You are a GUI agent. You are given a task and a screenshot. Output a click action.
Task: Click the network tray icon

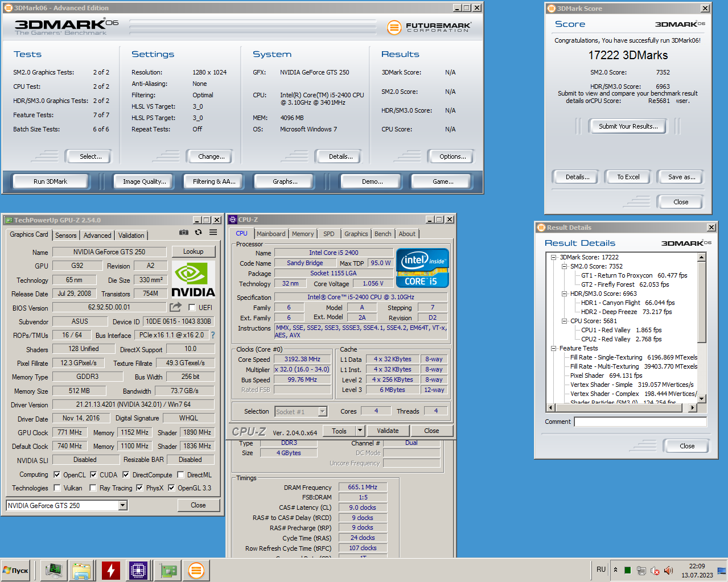[641, 570]
